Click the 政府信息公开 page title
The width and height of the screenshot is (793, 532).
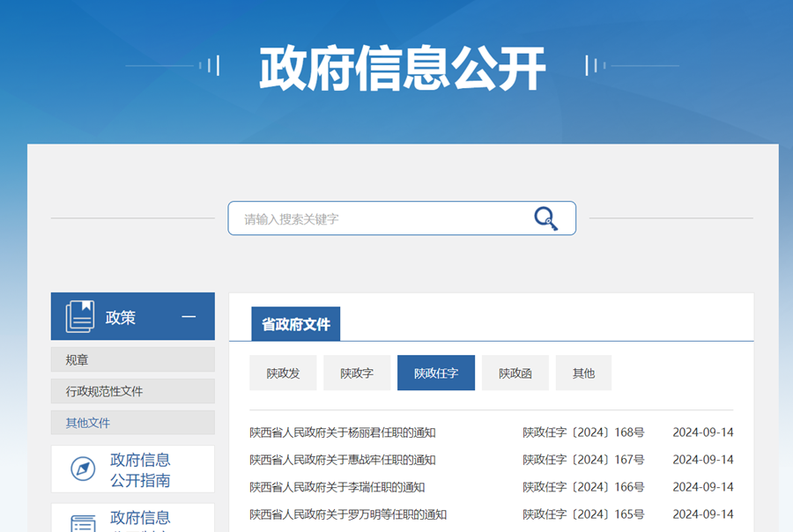(403, 68)
